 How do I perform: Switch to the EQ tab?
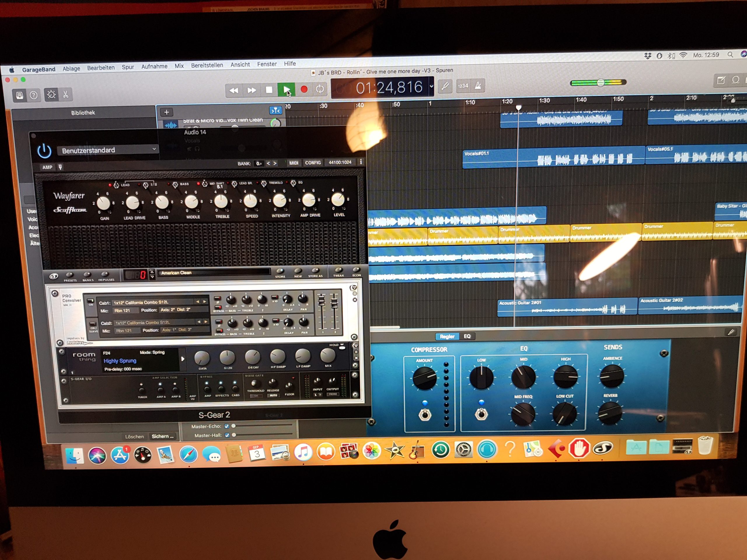pos(467,336)
